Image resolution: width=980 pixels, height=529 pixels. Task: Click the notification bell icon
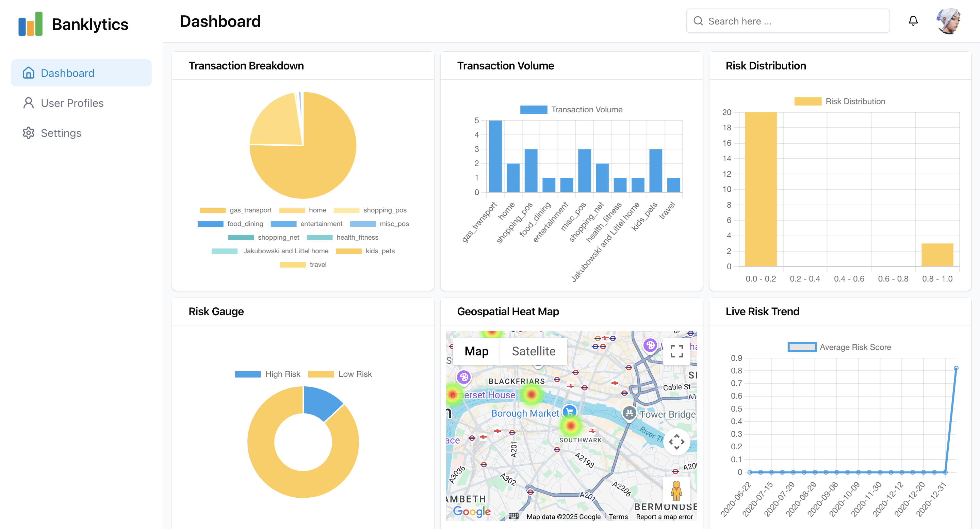[x=913, y=21]
